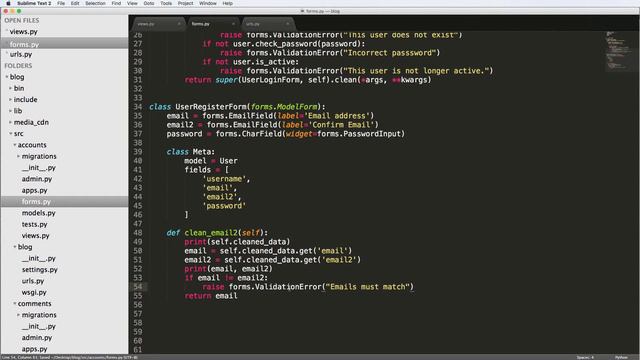Collapse the src folder
This screenshot has width=640, height=360.
11,133
